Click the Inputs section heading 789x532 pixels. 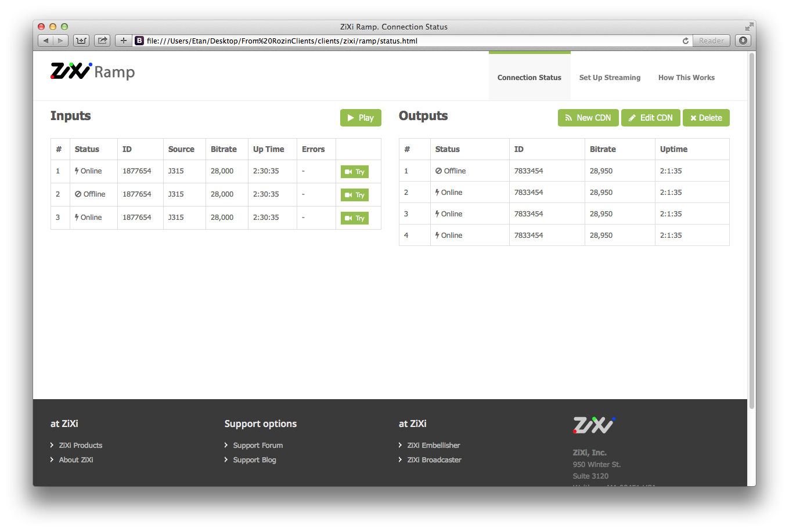[71, 115]
